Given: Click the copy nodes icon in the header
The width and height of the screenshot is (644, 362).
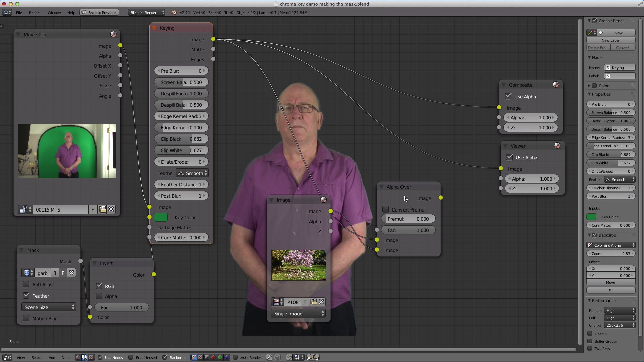Looking at the screenshot, I should click(x=309, y=357).
